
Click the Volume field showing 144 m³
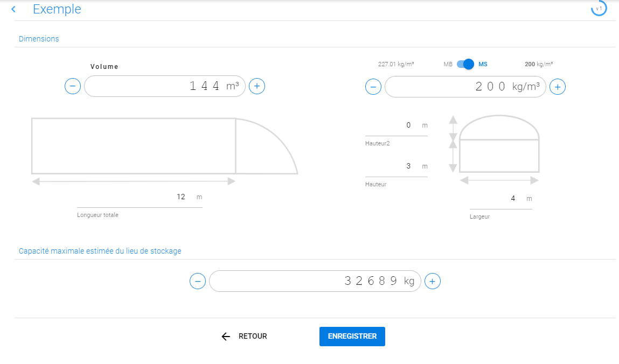165,86
